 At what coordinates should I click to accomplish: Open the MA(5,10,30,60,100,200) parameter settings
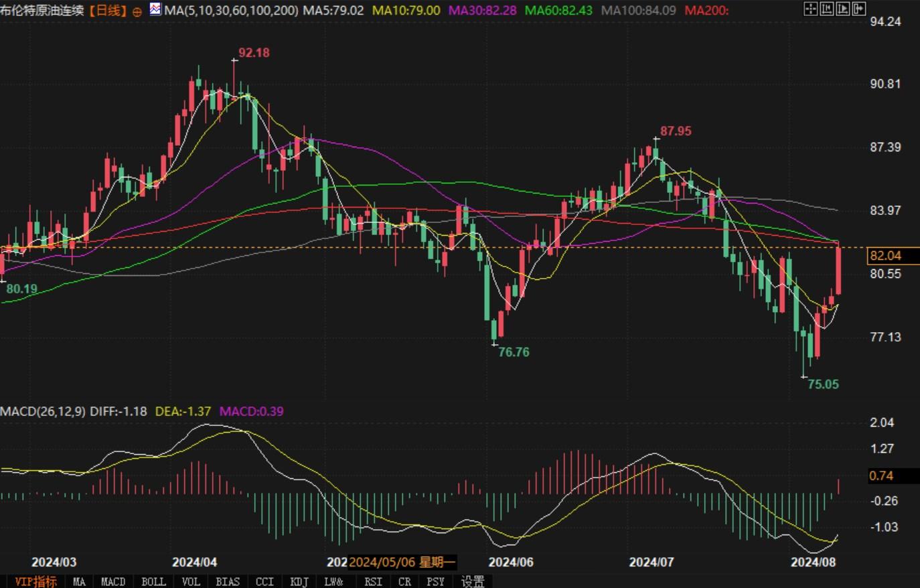[x=231, y=11]
